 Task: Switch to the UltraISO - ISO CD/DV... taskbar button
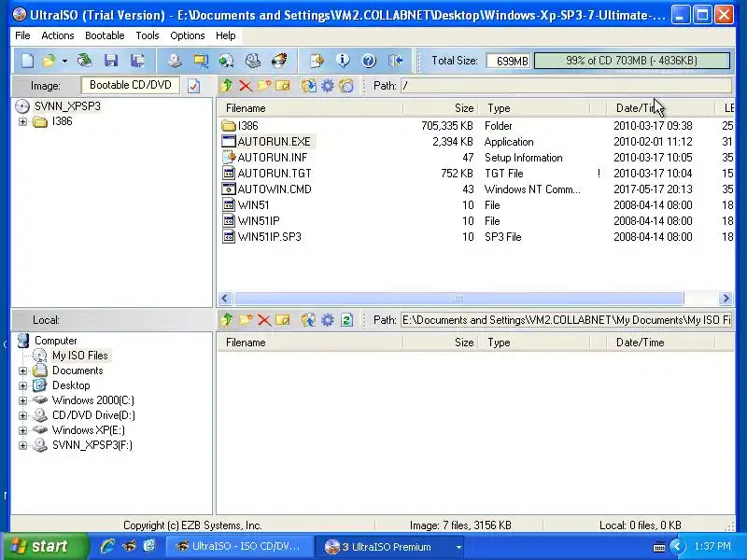(241, 547)
